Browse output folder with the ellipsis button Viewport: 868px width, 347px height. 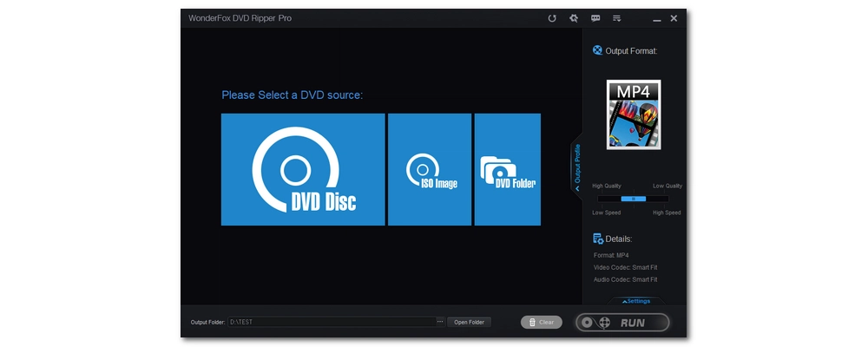point(440,322)
